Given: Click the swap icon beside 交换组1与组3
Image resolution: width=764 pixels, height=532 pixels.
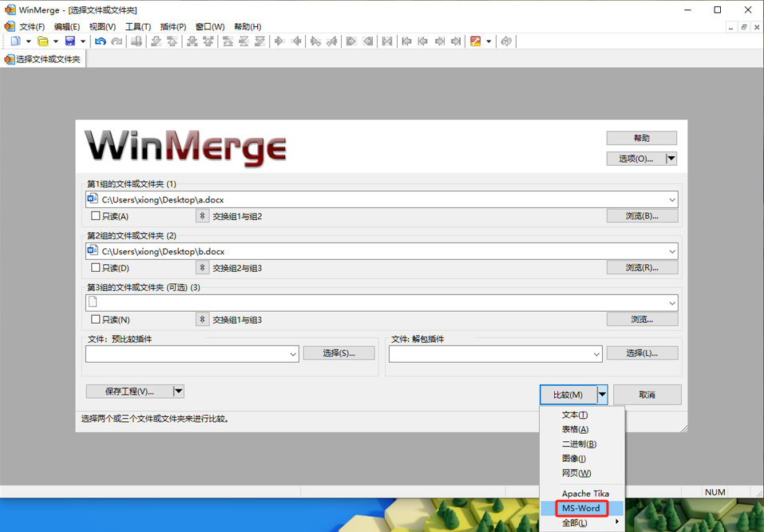Looking at the screenshot, I should (202, 319).
